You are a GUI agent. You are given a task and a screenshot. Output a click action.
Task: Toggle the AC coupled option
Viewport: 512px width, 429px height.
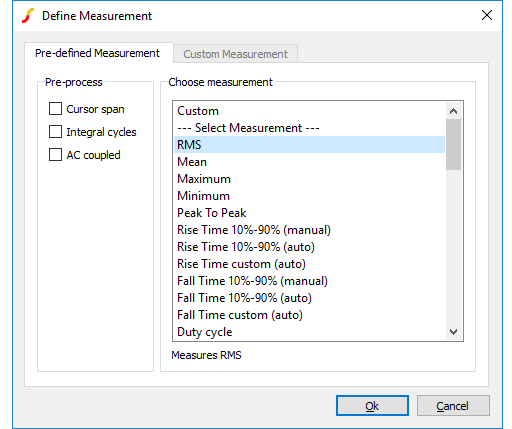pos(55,155)
